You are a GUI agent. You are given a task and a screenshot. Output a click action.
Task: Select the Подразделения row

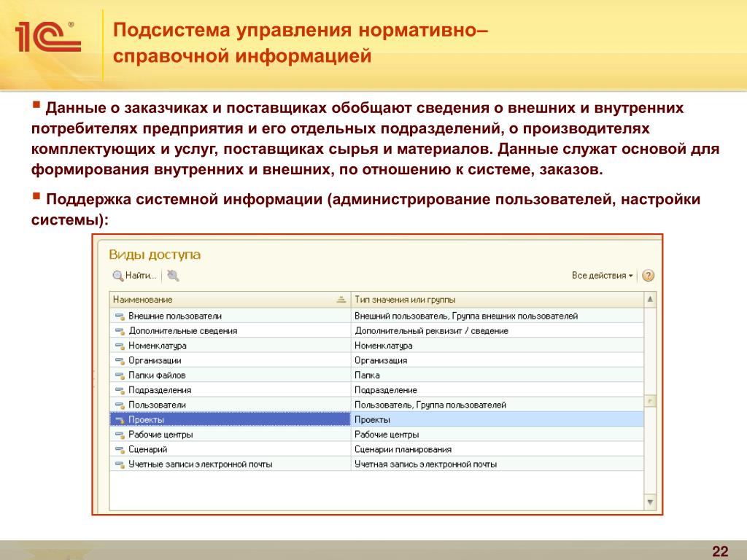pyautogui.click(x=376, y=390)
